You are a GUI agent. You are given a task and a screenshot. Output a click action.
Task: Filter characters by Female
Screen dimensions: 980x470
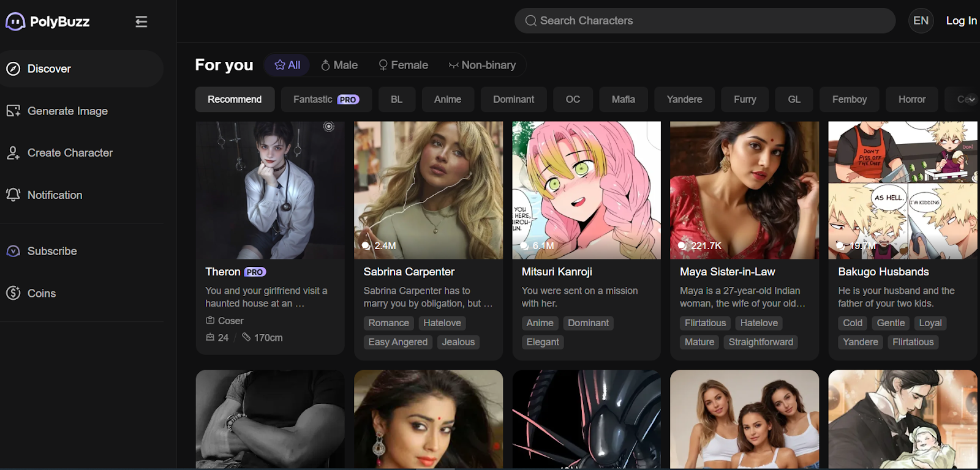[403, 65]
